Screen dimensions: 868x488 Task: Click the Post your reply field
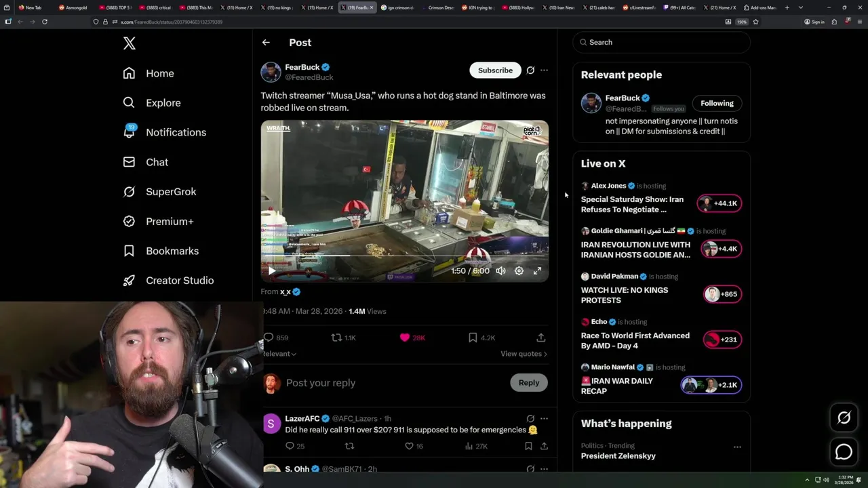[x=393, y=383]
